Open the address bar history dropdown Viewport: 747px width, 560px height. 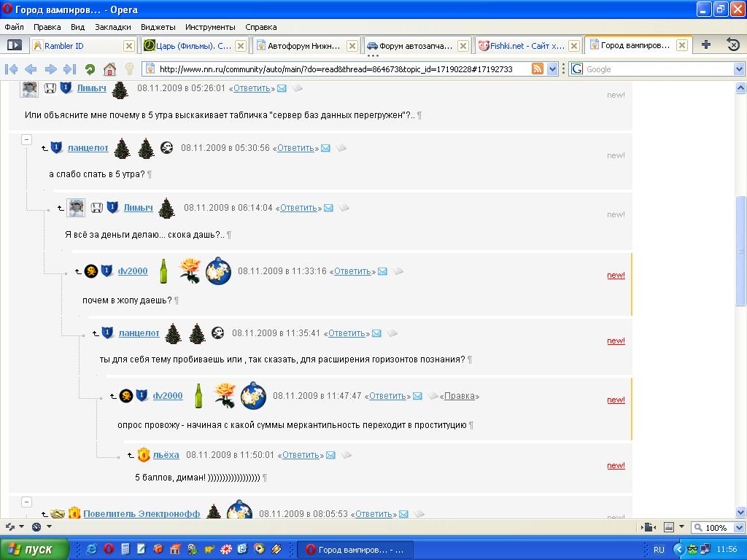[x=552, y=69]
